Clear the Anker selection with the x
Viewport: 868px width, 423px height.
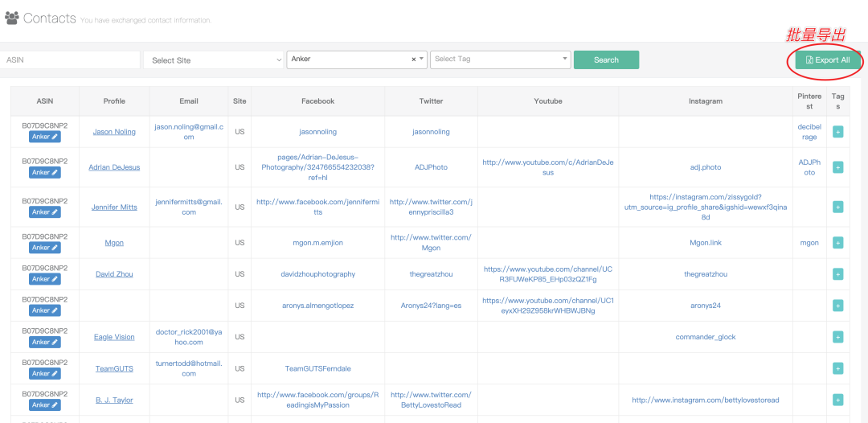click(414, 60)
